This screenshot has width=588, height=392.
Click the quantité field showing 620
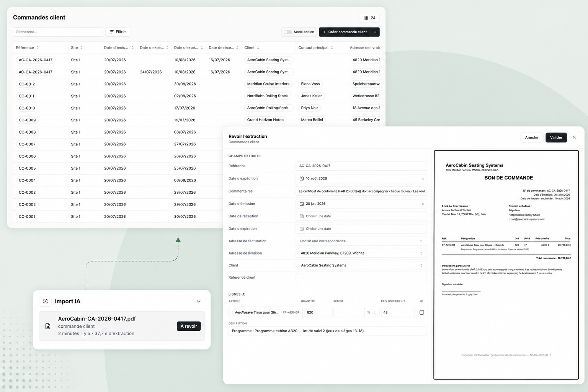click(x=318, y=312)
